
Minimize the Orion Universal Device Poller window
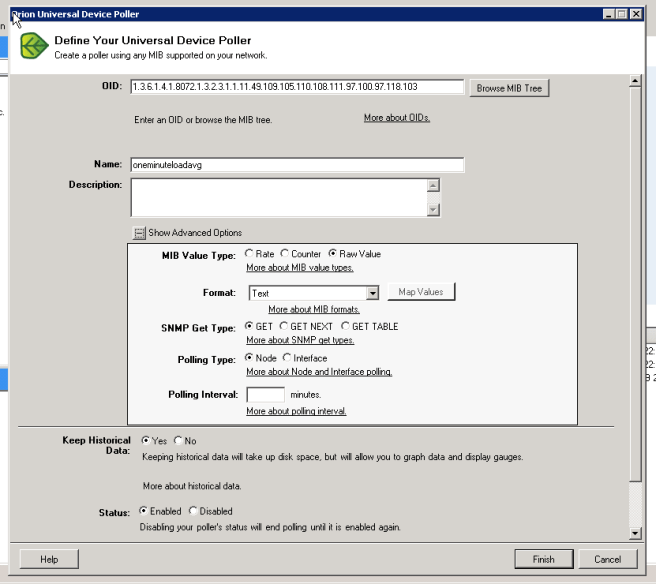click(x=609, y=14)
